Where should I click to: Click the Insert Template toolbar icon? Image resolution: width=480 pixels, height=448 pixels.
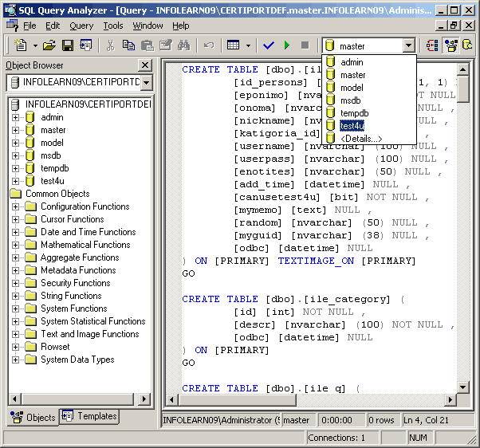[x=86, y=45]
